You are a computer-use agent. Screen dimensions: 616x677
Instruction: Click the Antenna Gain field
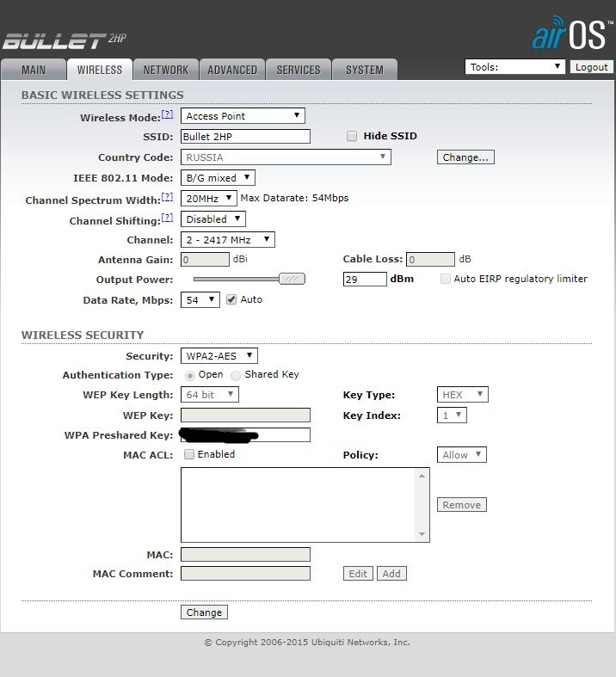[x=205, y=260]
